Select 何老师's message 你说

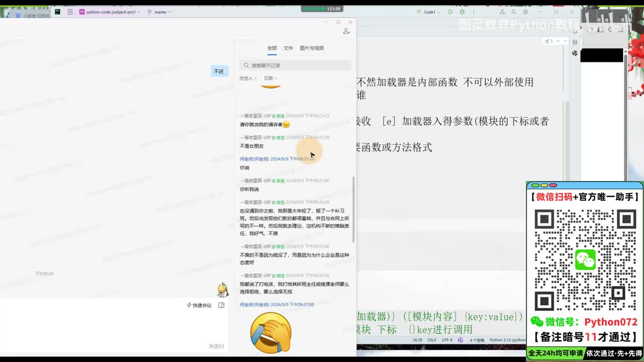point(245,168)
